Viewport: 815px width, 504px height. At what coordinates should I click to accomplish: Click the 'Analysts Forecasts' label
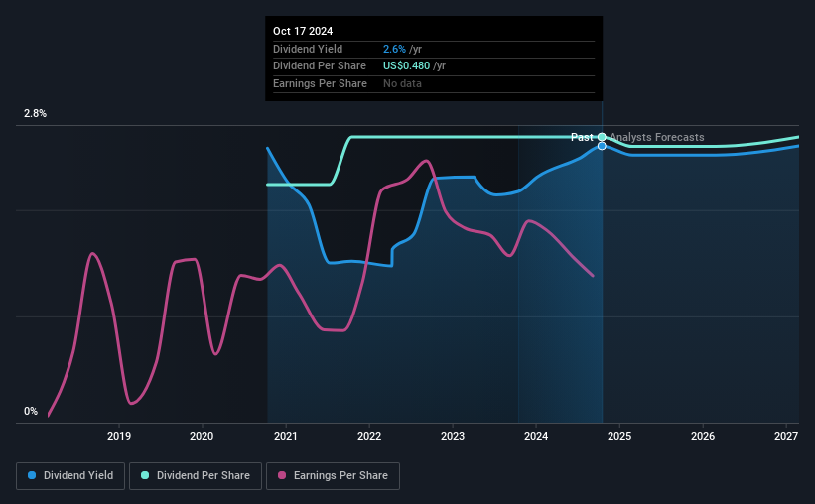[657, 137]
